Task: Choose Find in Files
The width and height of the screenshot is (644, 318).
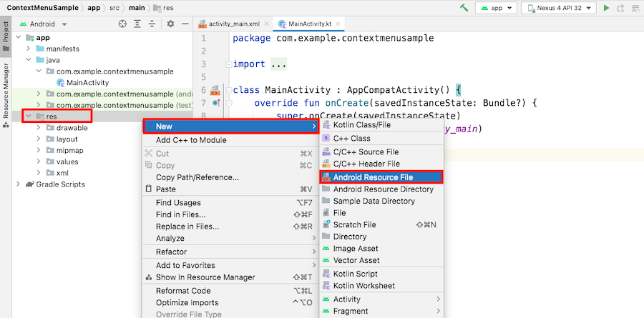Action: [x=231, y=214]
